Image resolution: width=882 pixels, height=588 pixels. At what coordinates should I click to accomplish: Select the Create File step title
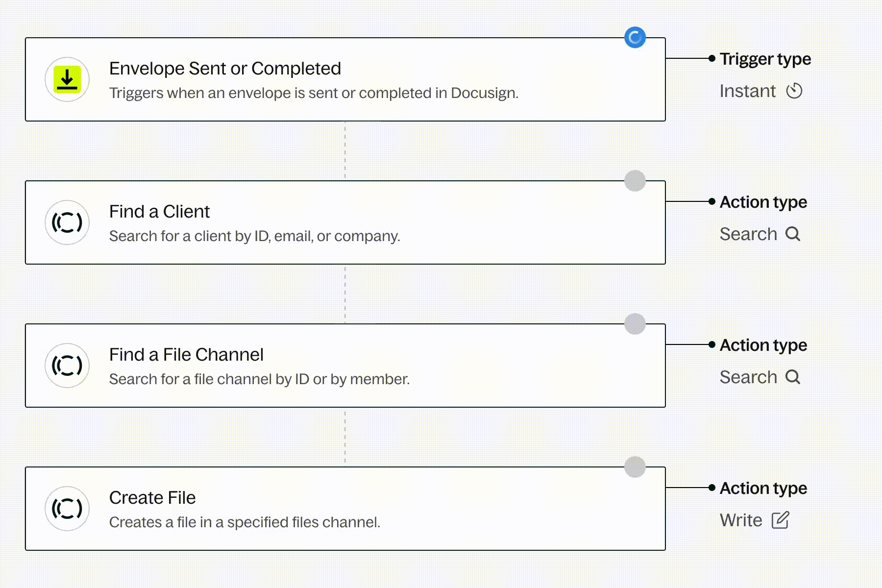pyautogui.click(x=152, y=498)
